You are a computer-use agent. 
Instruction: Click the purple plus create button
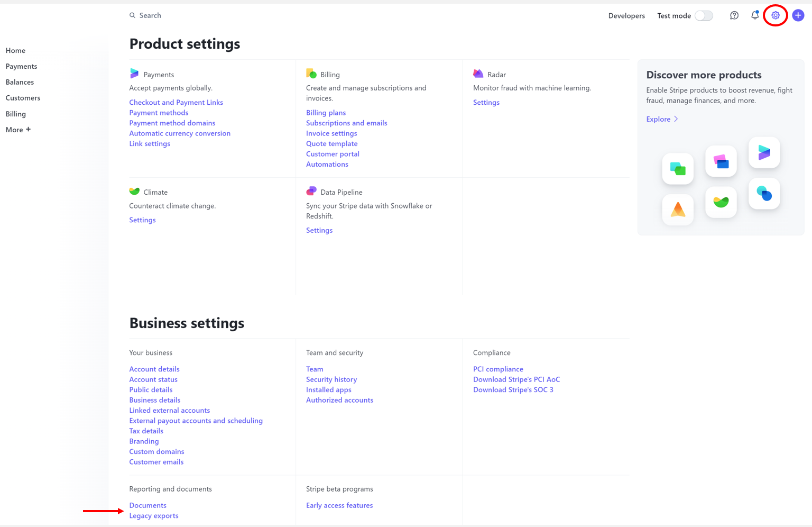tap(798, 15)
